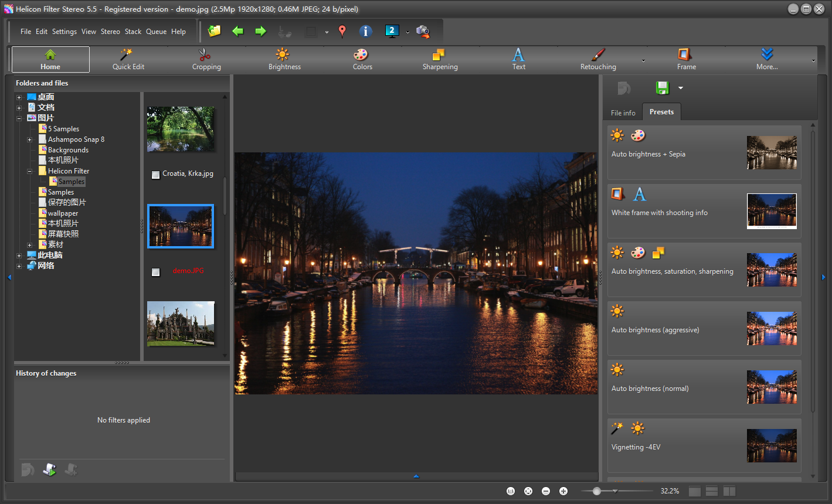Click the 1:1 actual size zoom button
The width and height of the screenshot is (832, 504).
coord(511,491)
